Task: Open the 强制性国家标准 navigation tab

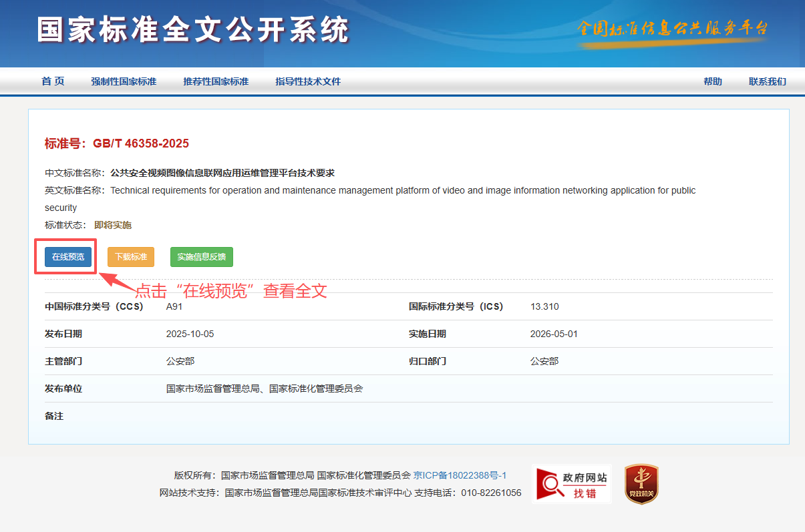Action: (x=124, y=81)
